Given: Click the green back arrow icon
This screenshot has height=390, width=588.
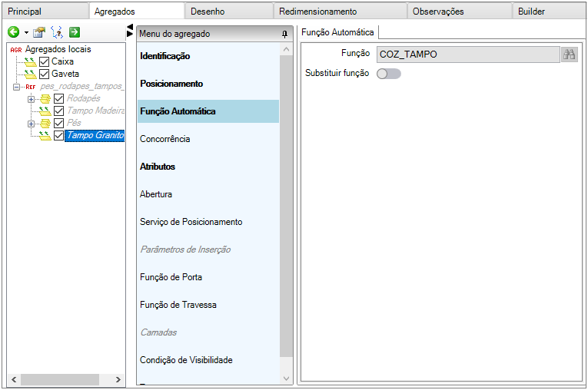Looking at the screenshot, I should point(14,32).
